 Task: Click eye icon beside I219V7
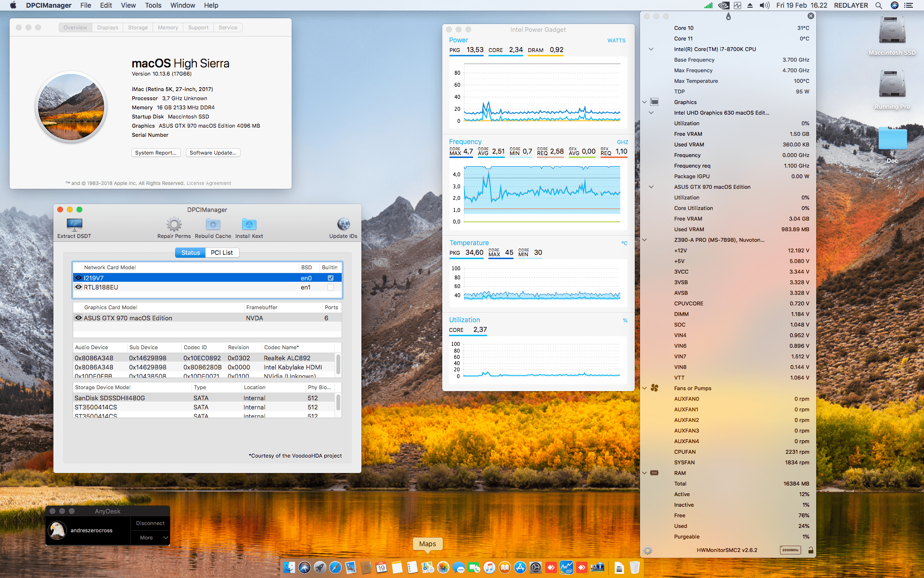pos(78,278)
